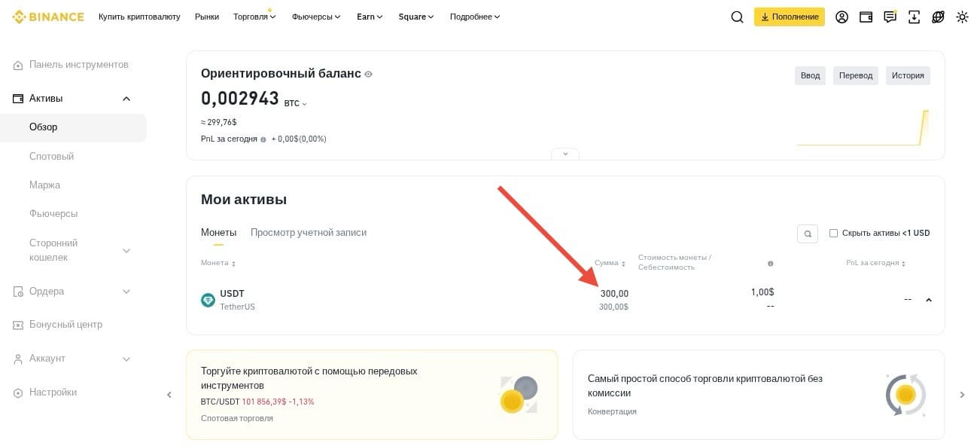Expand Сторонний кошелек sidebar section
The height and width of the screenshot is (446, 980).
click(126, 251)
